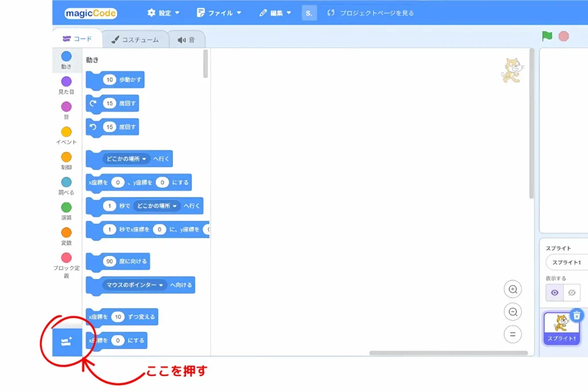Click the green flag to run
Image resolution: width=588 pixels, height=392 pixels.
tap(547, 36)
